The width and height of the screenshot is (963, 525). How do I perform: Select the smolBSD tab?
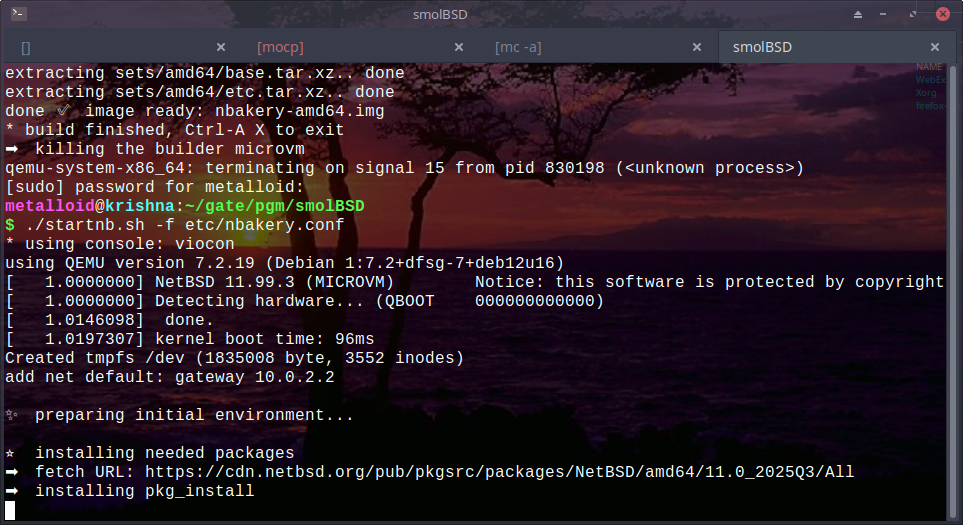click(762, 47)
